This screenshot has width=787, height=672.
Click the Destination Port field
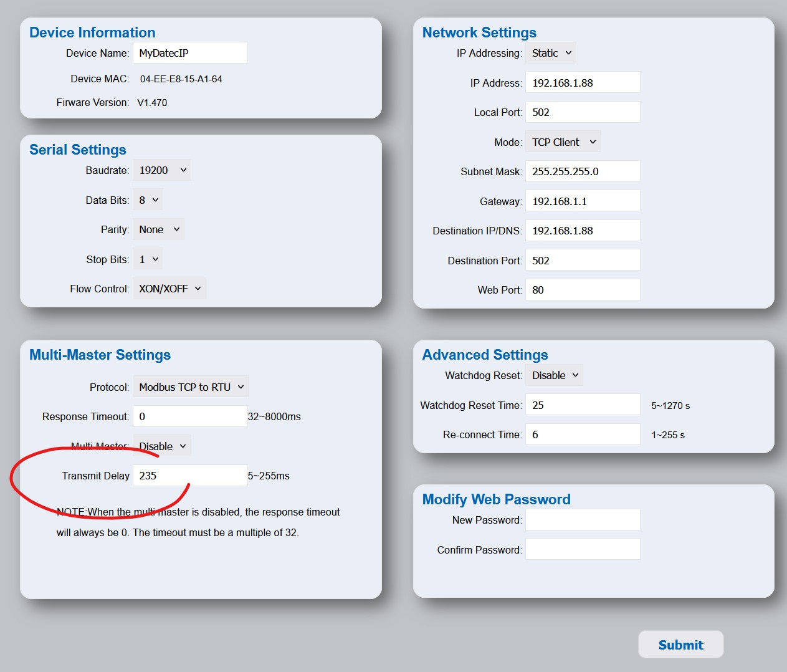[x=583, y=261]
